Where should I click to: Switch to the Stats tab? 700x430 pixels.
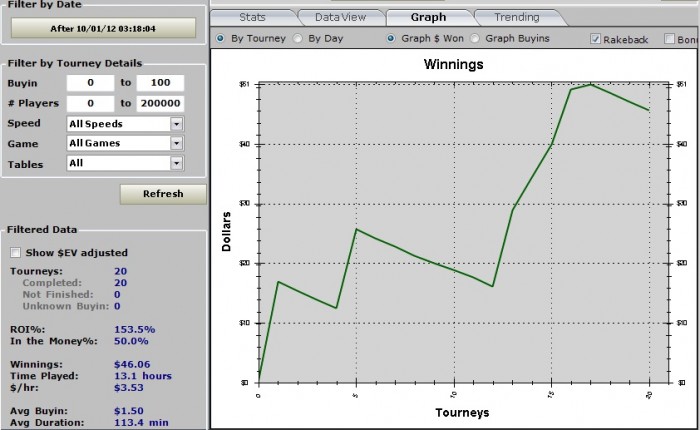(x=252, y=17)
